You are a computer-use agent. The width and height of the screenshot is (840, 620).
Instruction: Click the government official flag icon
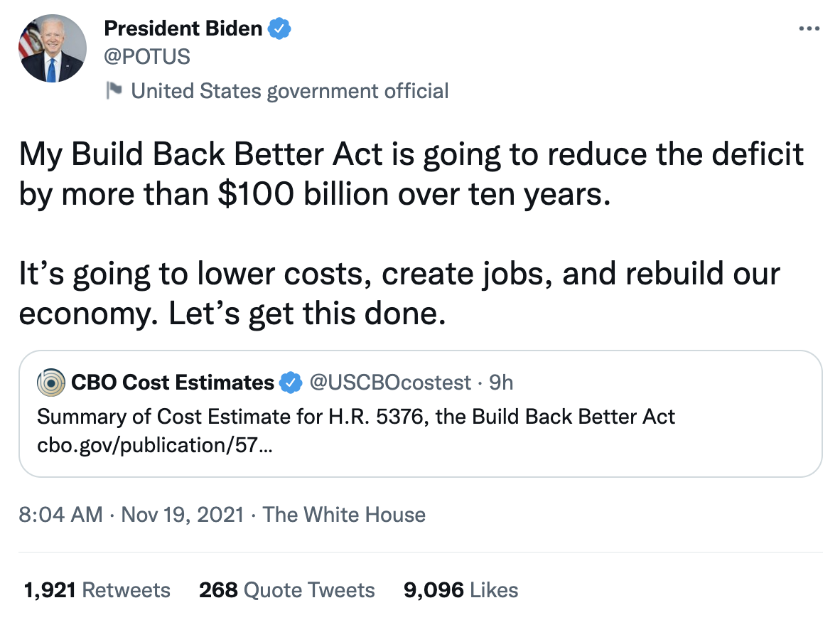114,90
